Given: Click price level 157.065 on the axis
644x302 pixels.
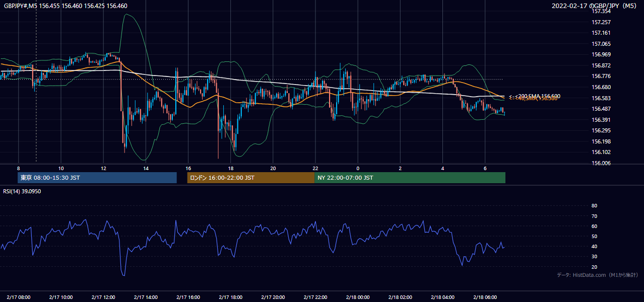Looking at the screenshot, I should pyautogui.click(x=601, y=44).
